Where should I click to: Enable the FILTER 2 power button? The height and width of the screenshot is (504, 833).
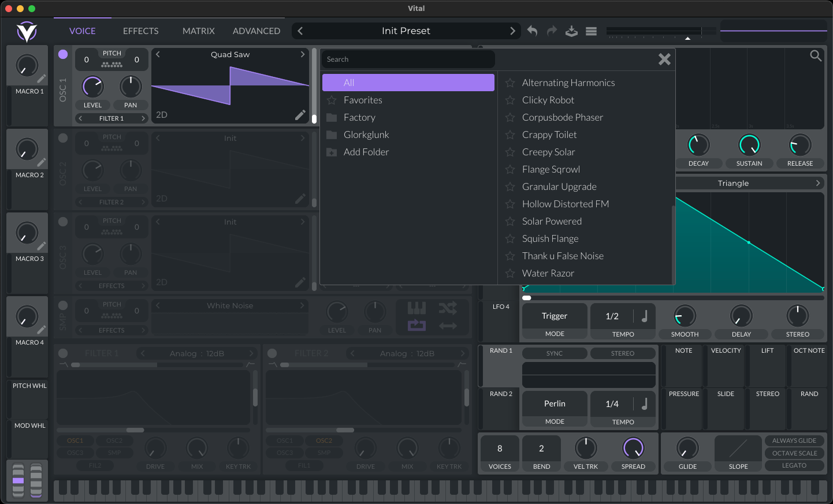(x=272, y=353)
